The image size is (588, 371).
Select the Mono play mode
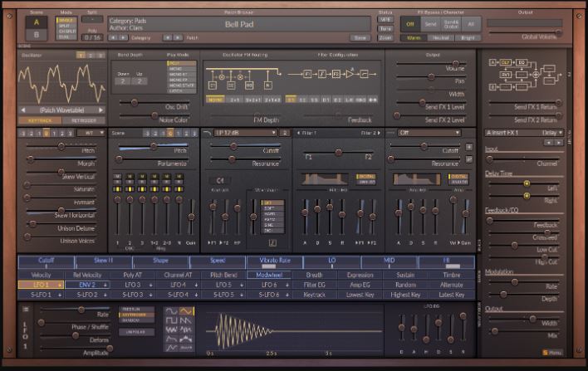click(182, 69)
